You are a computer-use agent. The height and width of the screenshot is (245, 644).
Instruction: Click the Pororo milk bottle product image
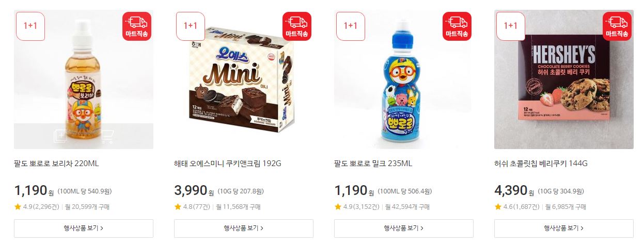coord(404,79)
